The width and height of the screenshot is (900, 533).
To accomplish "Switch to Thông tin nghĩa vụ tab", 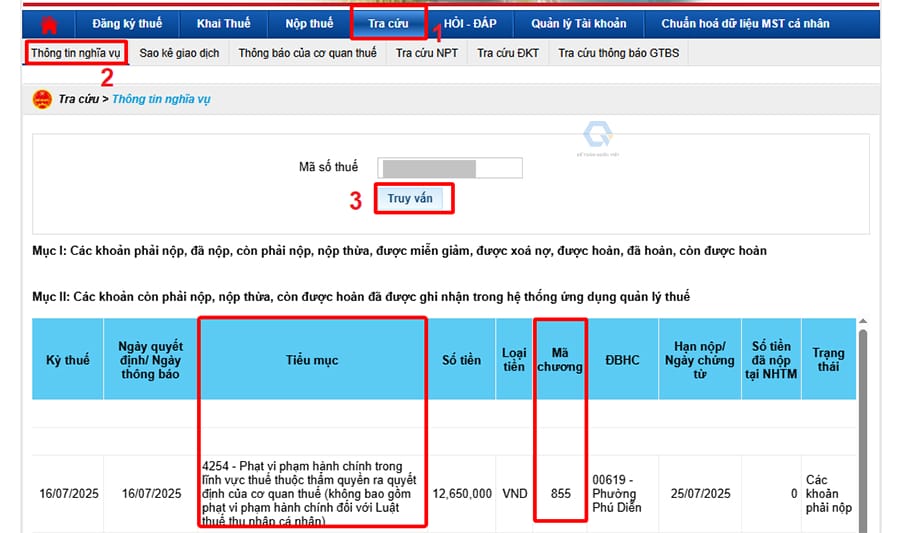I will click(x=76, y=53).
